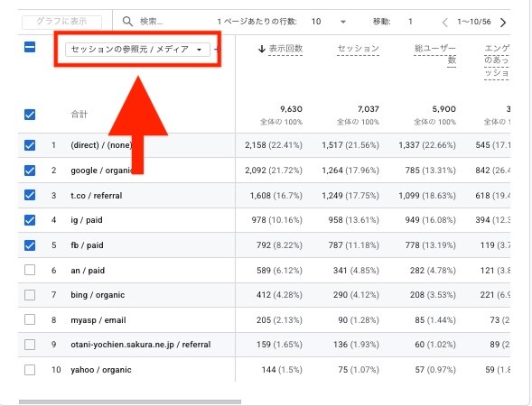Toggle the select-all header checkbox

(30, 47)
